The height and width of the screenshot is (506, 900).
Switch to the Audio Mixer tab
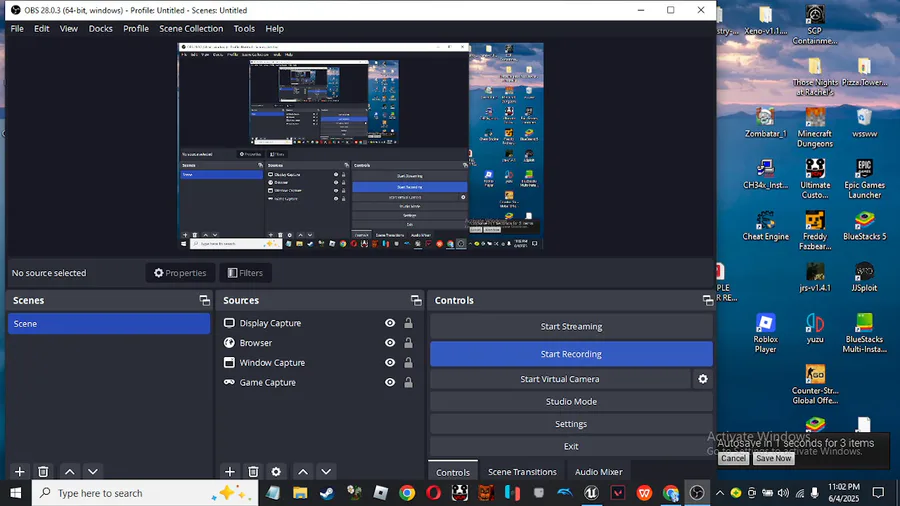point(599,472)
